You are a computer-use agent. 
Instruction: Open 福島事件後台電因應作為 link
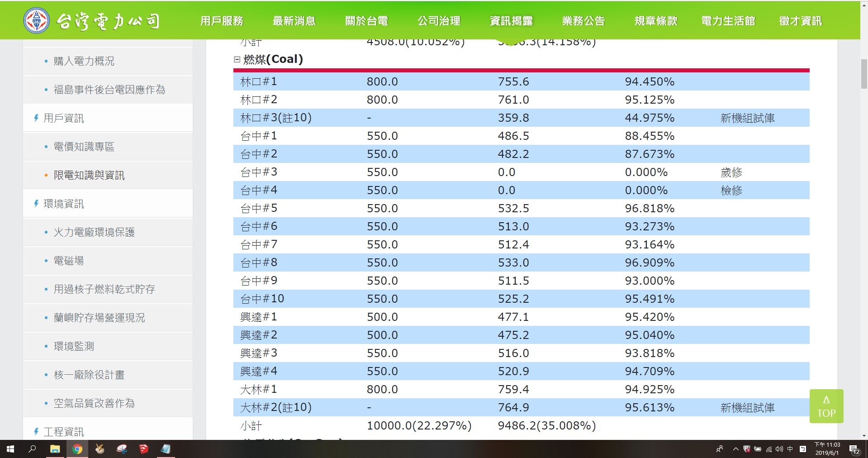click(109, 90)
